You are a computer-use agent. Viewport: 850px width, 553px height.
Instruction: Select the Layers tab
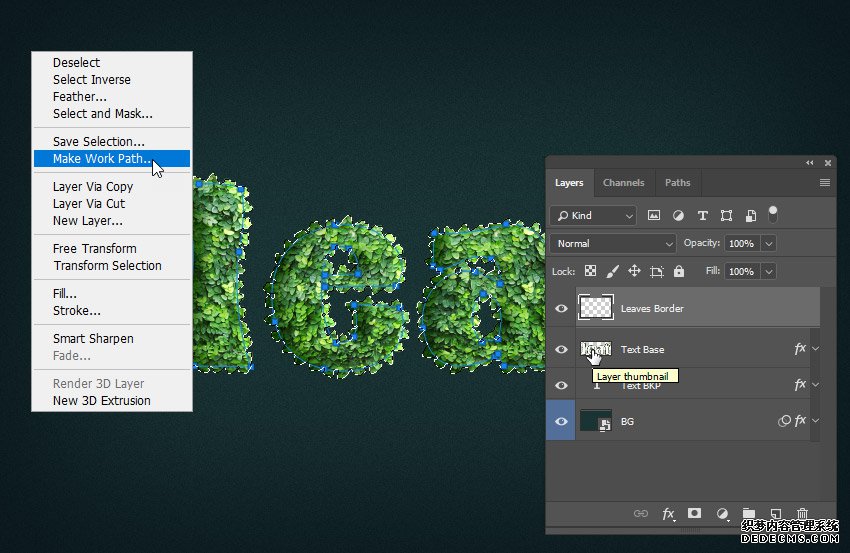point(569,183)
